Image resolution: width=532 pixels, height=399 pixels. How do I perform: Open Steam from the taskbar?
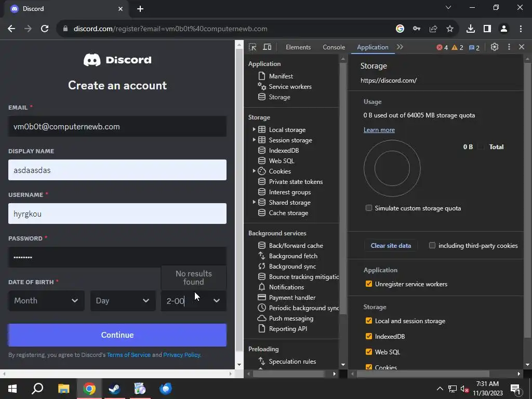point(114,389)
